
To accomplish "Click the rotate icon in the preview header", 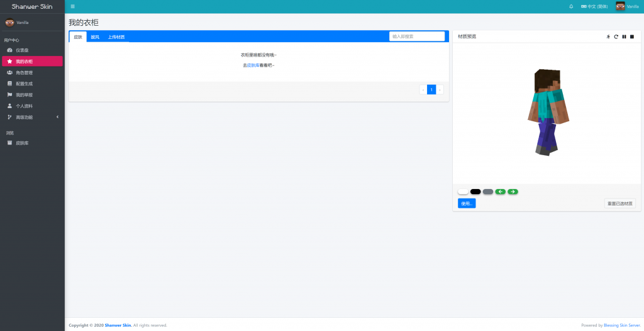I will [616, 36].
